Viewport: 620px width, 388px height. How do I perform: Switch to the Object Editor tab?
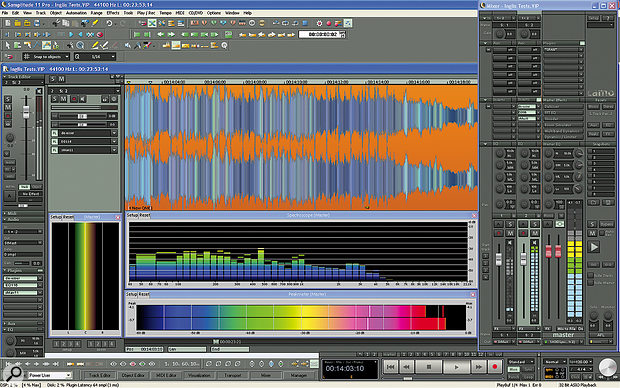(x=133, y=375)
